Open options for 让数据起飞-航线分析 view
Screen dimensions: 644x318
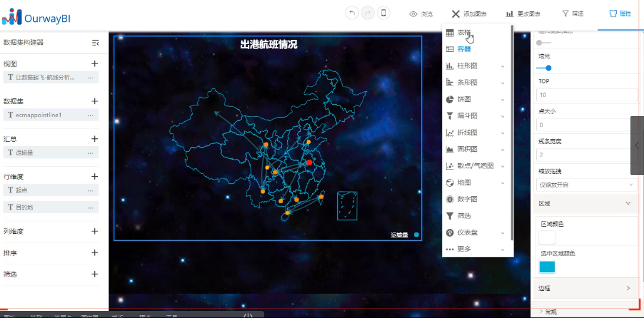[x=90, y=78]
